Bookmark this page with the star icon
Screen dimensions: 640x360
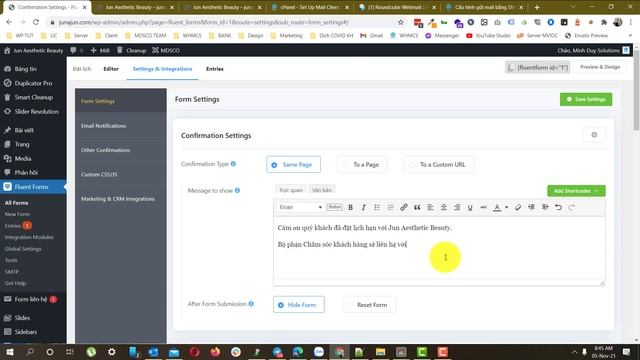[401, 22]
